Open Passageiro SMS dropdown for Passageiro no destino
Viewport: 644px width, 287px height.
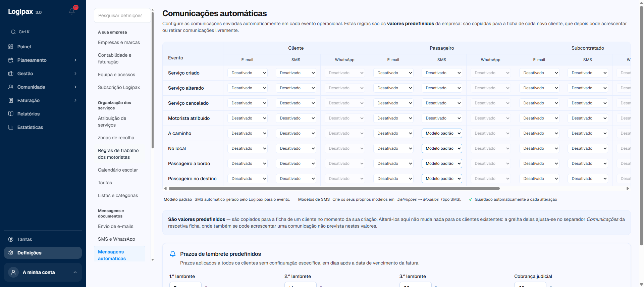[x=442, y=179]
